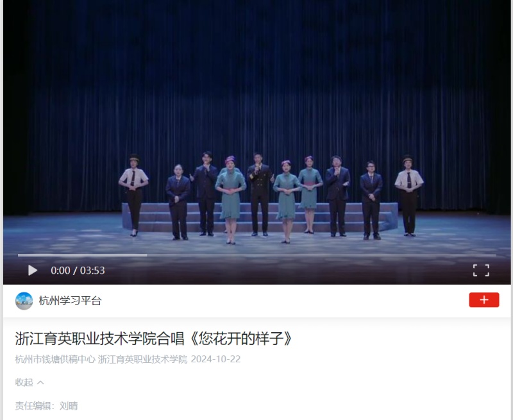Click the 杭州市钱塘供稿中心 source label
Screen dimensions: 513x420
point(55,359)
